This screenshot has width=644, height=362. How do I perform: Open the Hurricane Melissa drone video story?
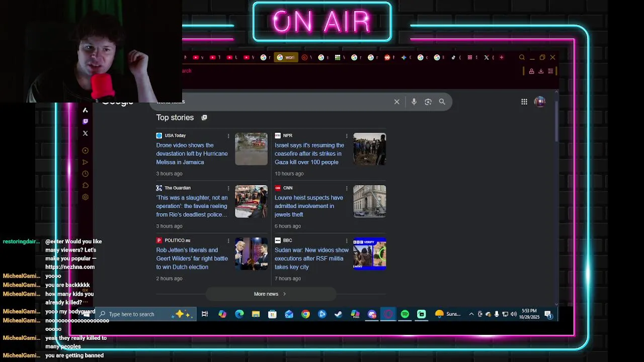[x=192, y=154]
